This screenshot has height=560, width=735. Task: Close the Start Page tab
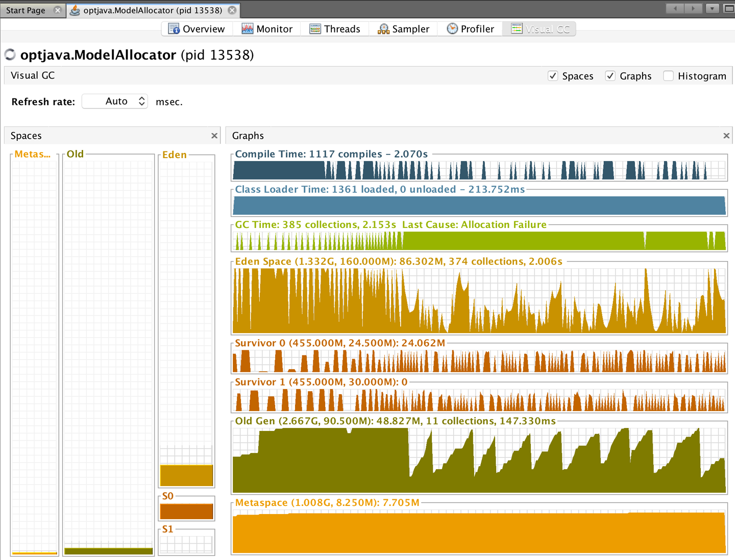(x=58, y=10)
